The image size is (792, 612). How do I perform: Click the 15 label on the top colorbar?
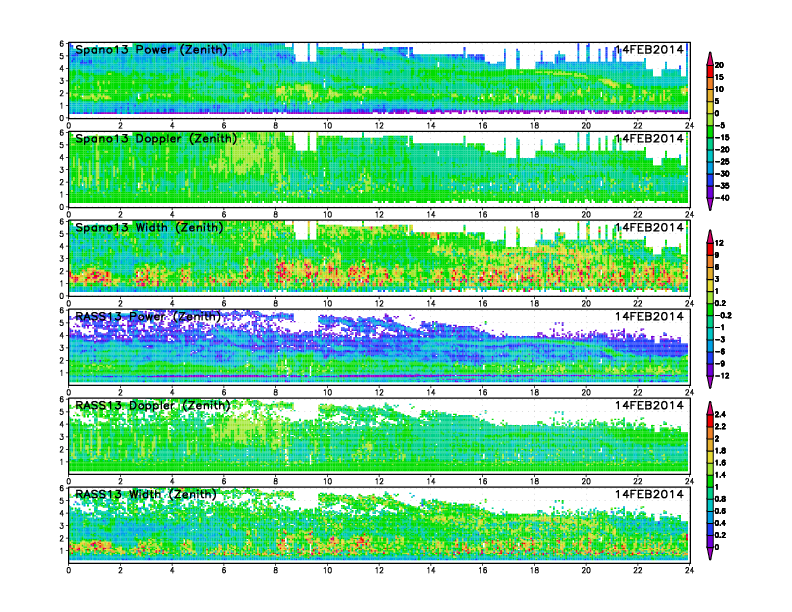tap(719, 77)
